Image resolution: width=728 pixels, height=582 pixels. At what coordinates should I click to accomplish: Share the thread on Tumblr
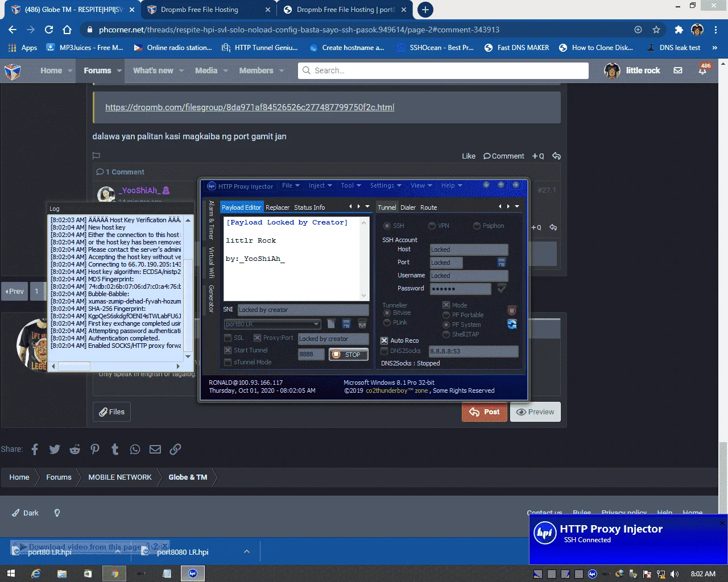tap(115, 450)
